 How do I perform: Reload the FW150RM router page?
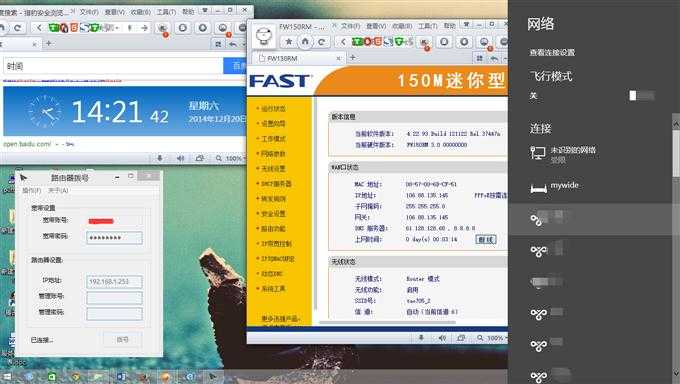click(x=322, y=42)
